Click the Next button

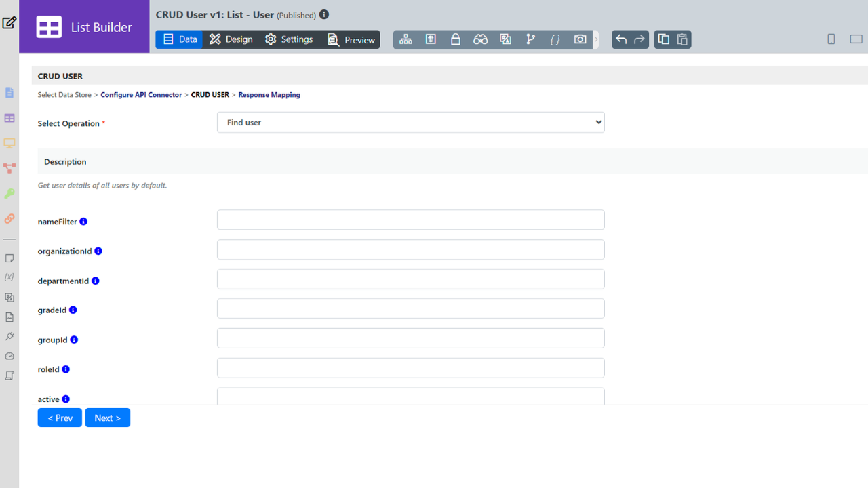[107, 418]
